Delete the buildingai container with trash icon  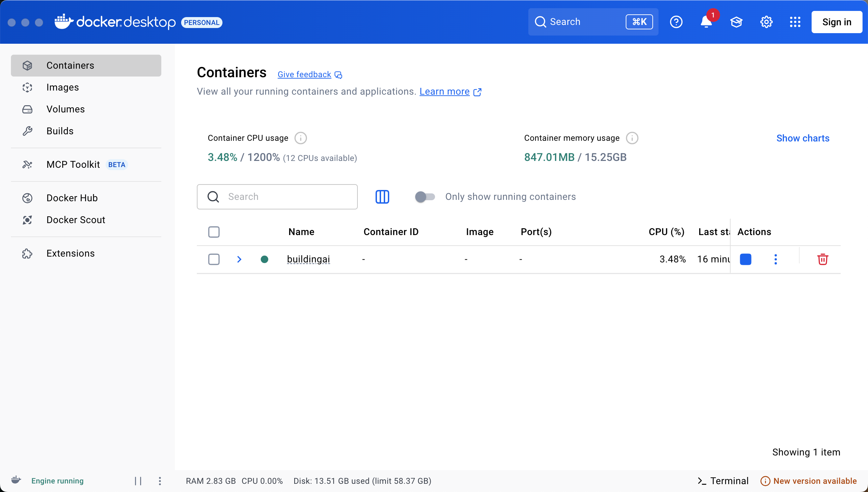pos(823,259)
